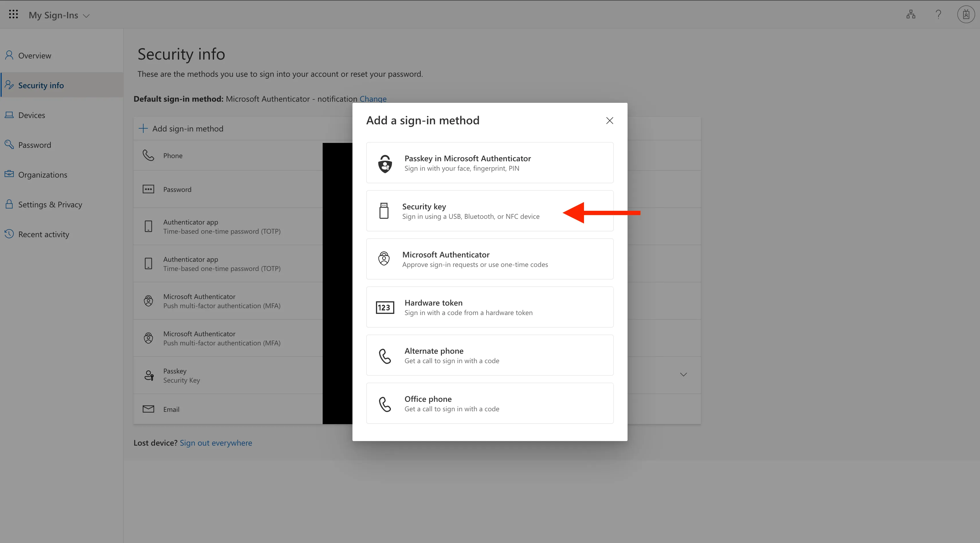The width and height of the screenshot is (980, 543).
Task: Open the help question mark icon
Action: 938,14
